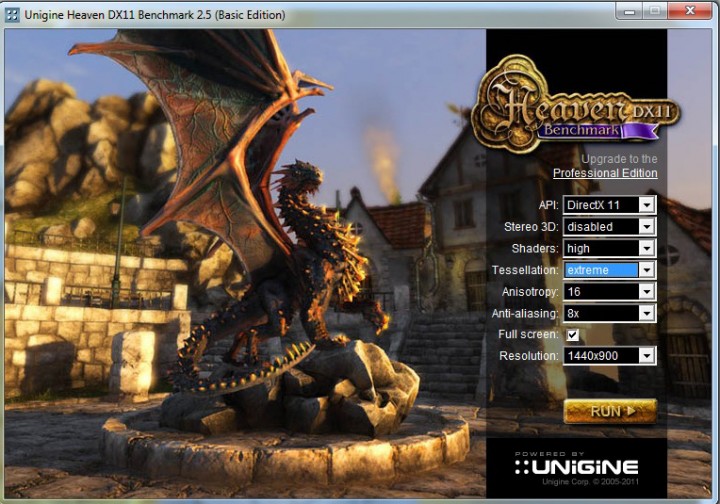Open the Resolution dropdown showing 1440x900

[x=609, y=356]
